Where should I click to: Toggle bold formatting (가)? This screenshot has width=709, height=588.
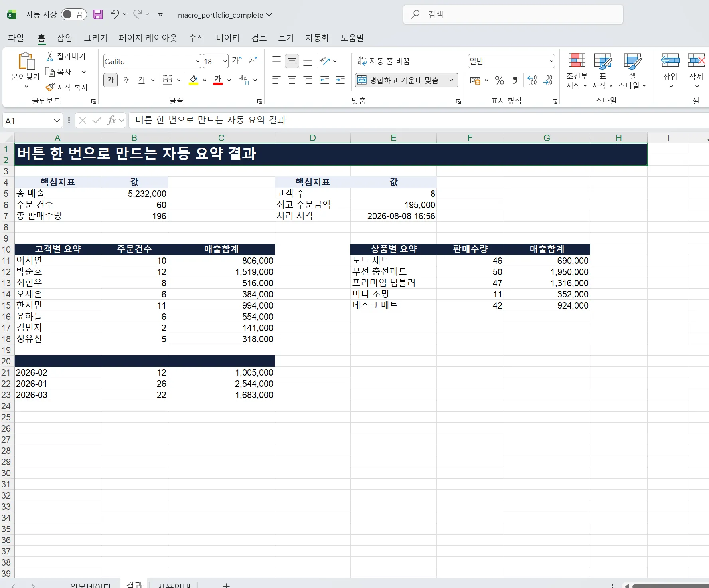111,80
